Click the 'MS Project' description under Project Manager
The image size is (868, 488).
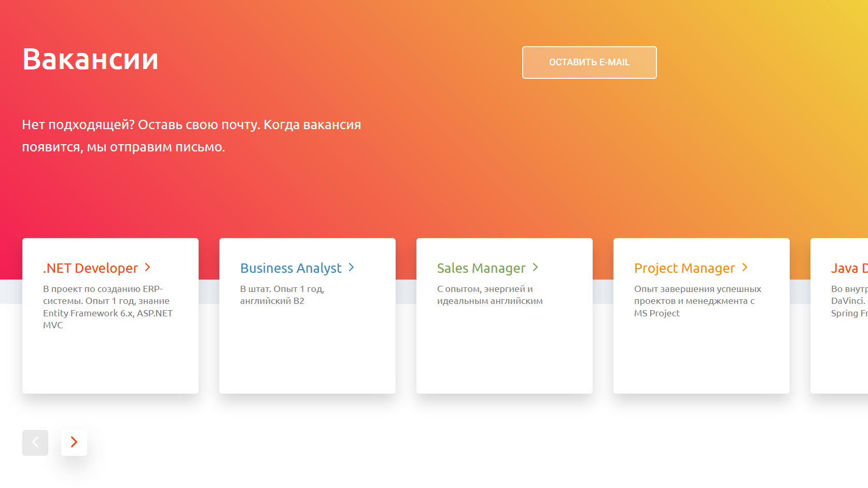656,313
